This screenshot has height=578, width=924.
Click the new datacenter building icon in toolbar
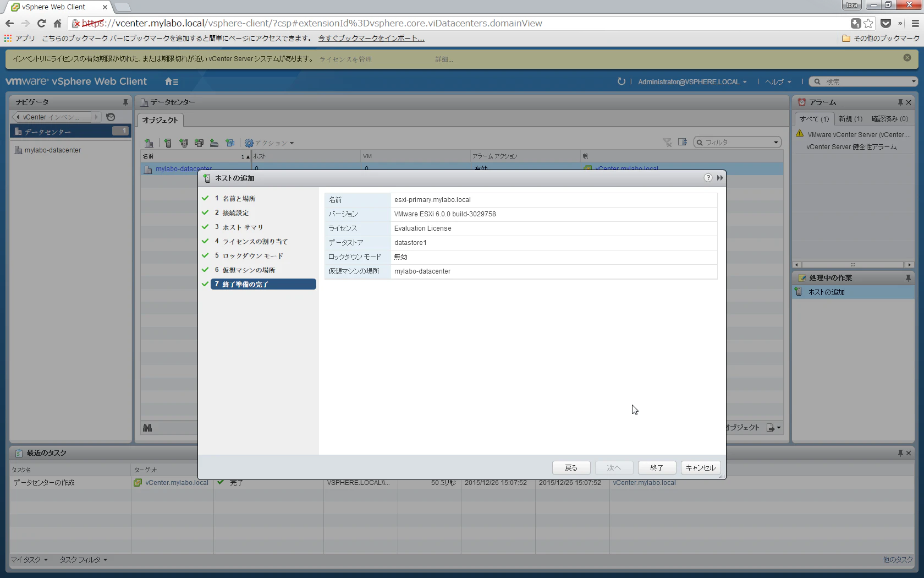(148, 143)
